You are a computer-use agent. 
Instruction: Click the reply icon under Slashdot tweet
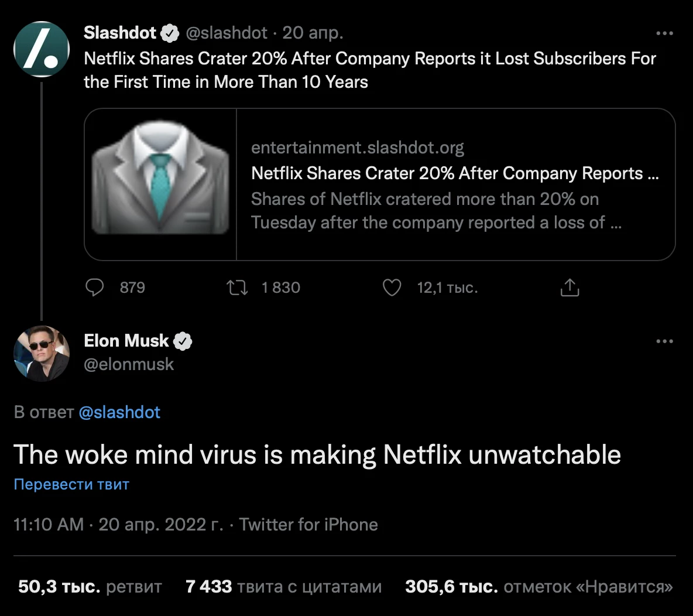point(95,288)
